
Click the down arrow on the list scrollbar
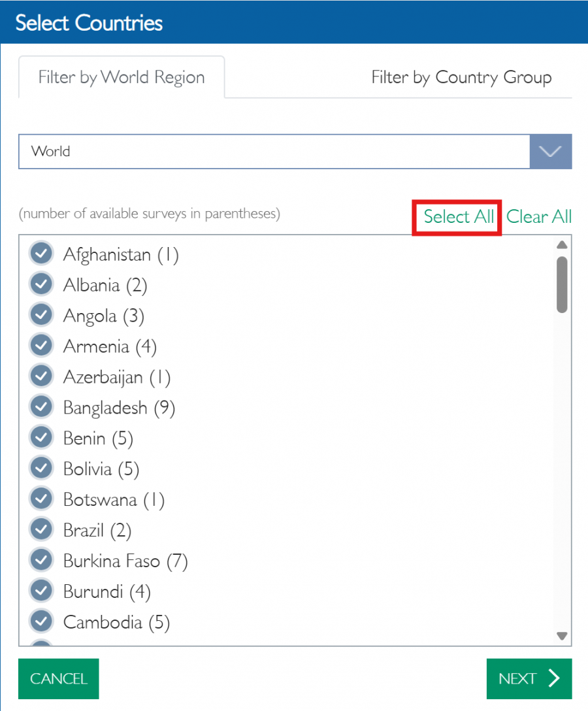[x=562, y=635]
